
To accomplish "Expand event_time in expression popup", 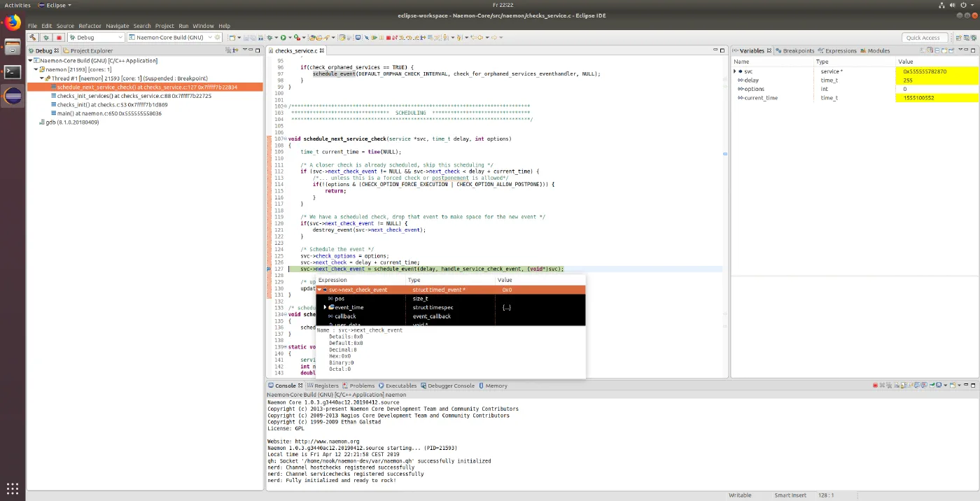I will point(325,307).
